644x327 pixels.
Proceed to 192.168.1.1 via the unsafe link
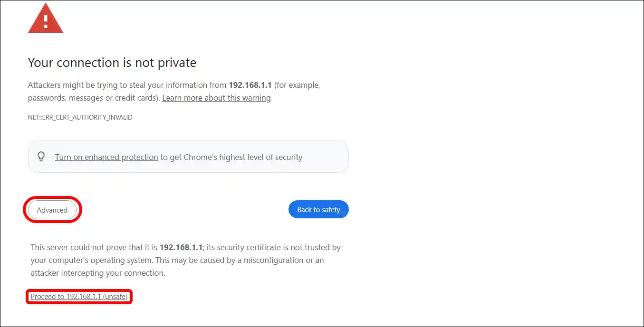(x=79, y=296)
